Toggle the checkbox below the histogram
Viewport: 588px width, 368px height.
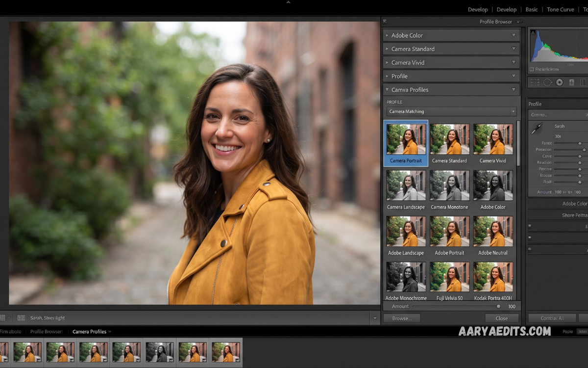click(532, 69)
